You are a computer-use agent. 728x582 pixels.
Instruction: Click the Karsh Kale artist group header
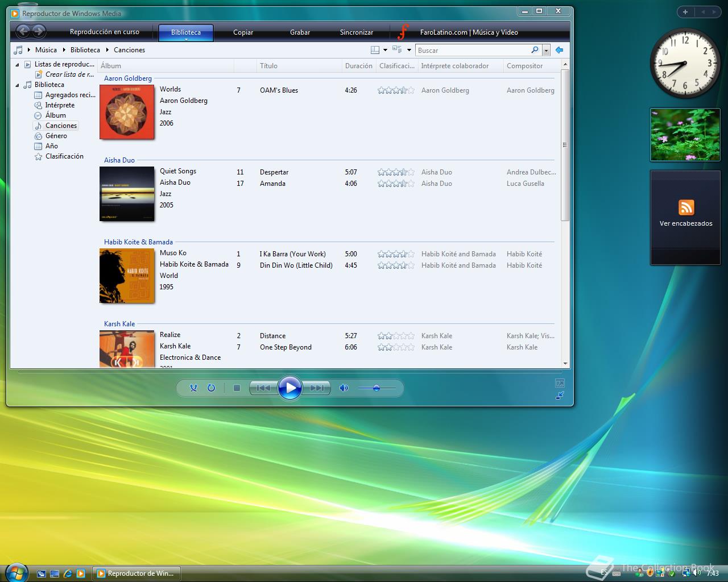(119, 324)
